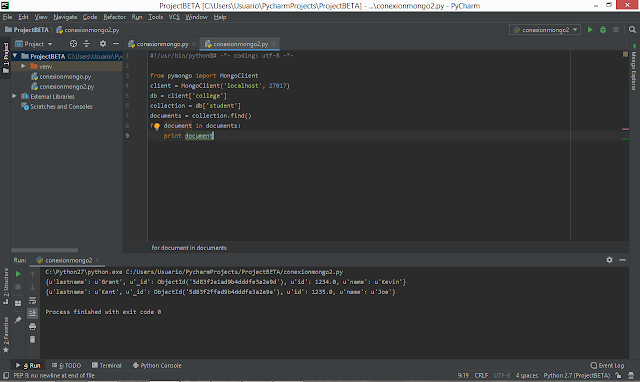
Task: Change file encoding UTF-8
Action: pyautogui.click(x=502, y=375)
